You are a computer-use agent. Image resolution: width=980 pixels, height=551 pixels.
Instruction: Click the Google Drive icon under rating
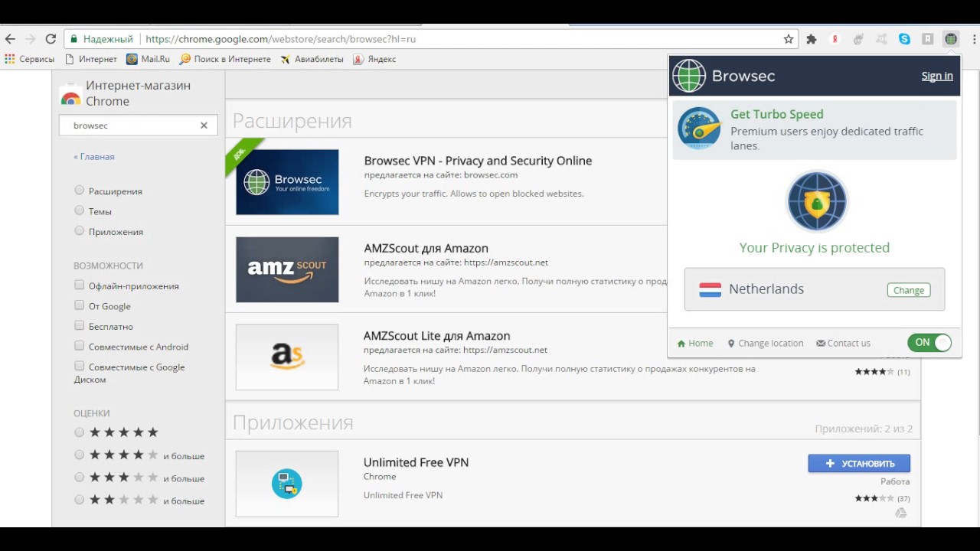901,513
